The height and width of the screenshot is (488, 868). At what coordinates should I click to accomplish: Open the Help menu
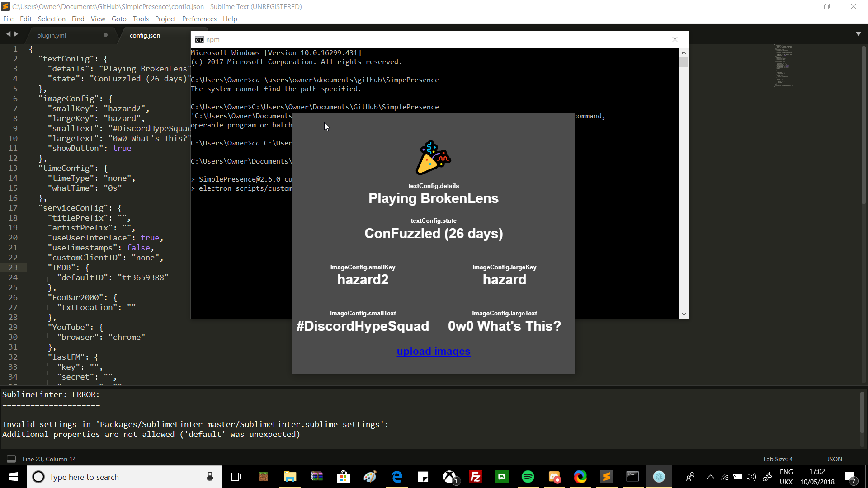coord(230,19)
